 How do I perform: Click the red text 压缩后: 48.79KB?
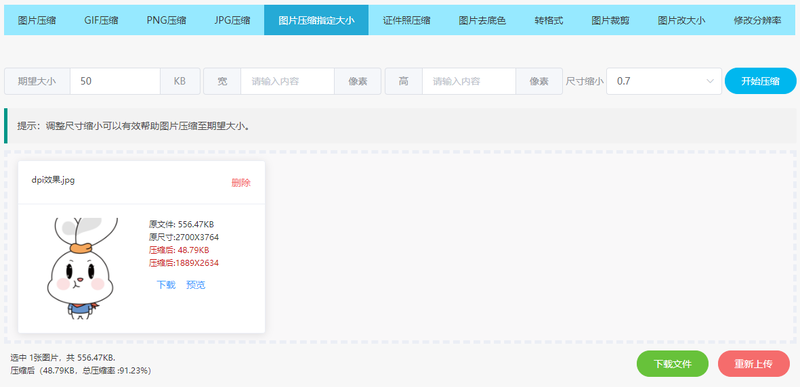[179, 250]
